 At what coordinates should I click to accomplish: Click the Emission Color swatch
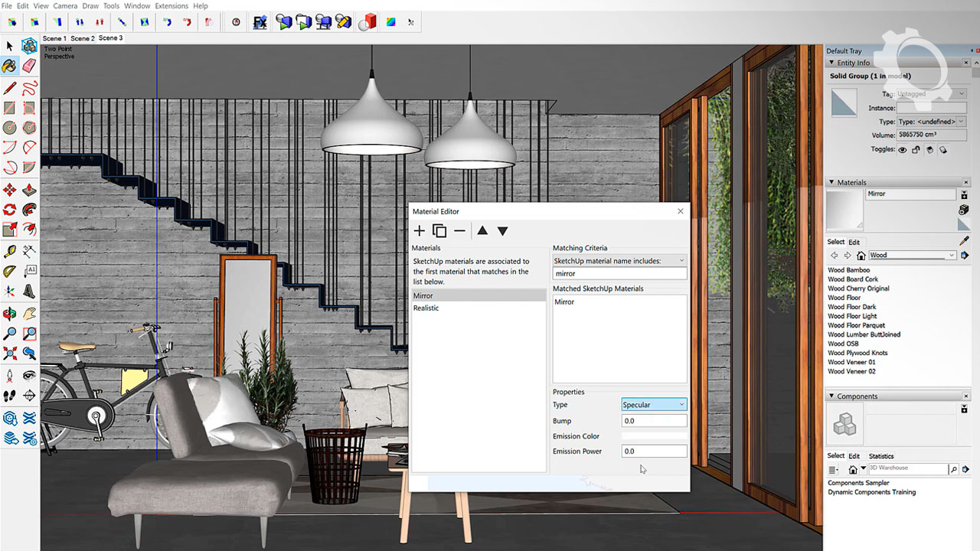[654, 436]
